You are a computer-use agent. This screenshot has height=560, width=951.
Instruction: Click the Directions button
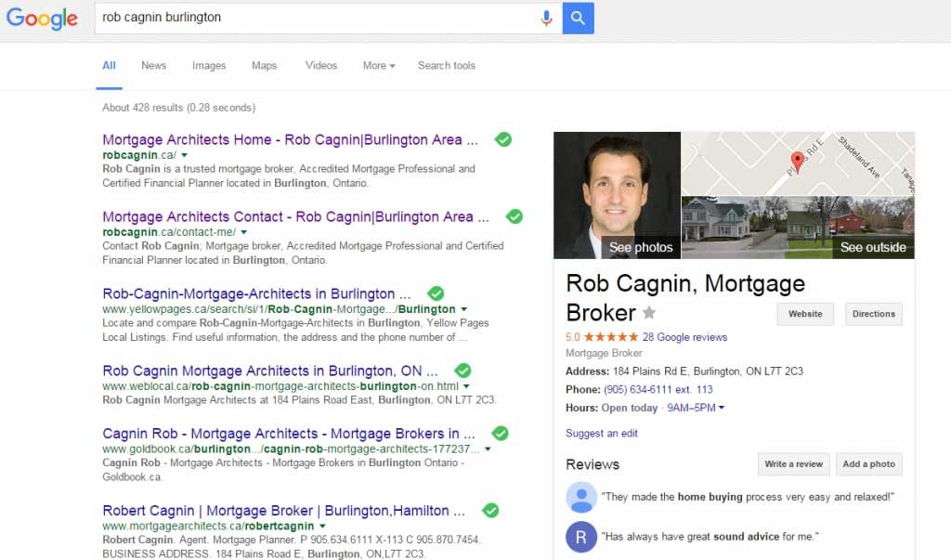(873, 314)
